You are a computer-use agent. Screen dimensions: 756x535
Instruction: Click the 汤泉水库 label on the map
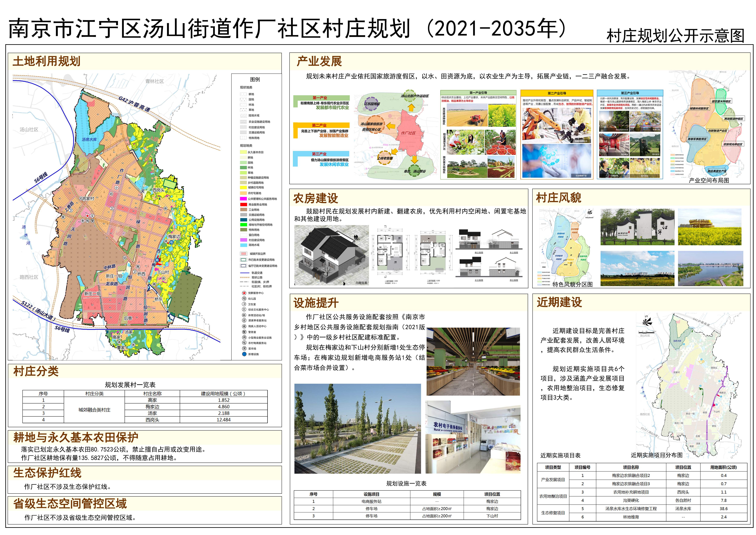(89, 140)
